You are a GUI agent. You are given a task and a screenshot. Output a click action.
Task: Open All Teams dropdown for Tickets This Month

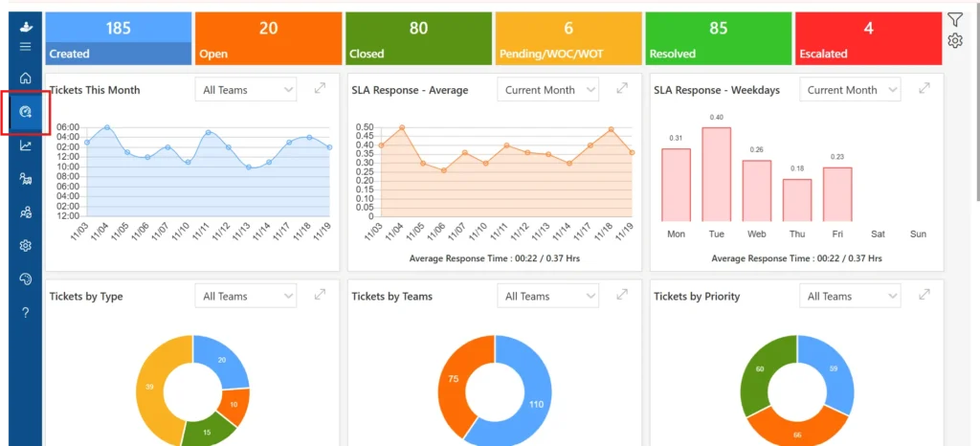pyautogui.click(x=245, y=89)
